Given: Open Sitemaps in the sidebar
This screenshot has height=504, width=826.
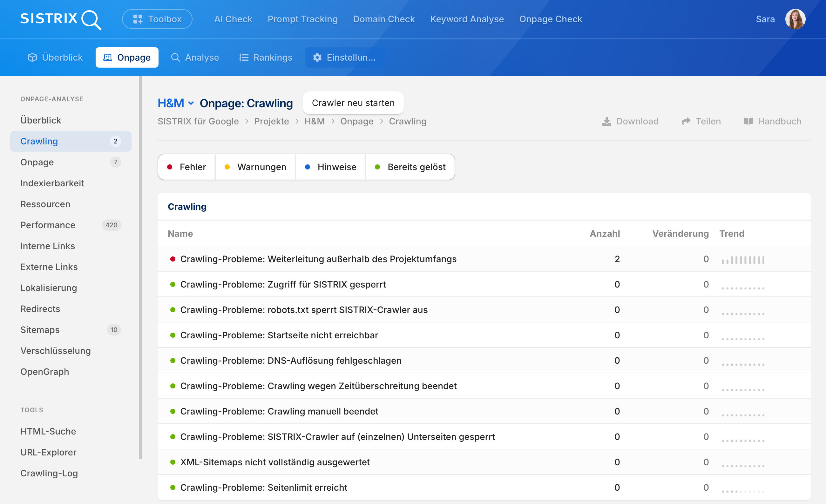Looking at the screenshot, I should coord(71,329).
